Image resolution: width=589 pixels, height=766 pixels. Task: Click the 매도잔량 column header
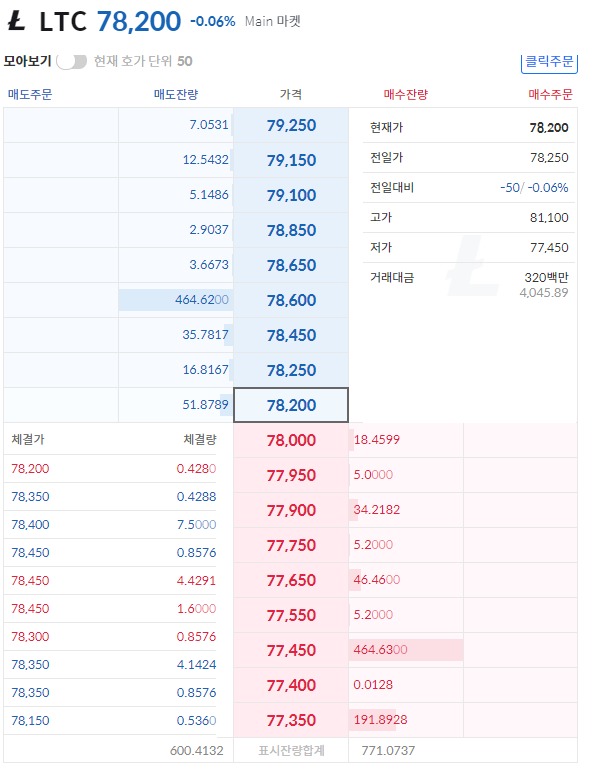pyautogui.click(x=176, y=94)
